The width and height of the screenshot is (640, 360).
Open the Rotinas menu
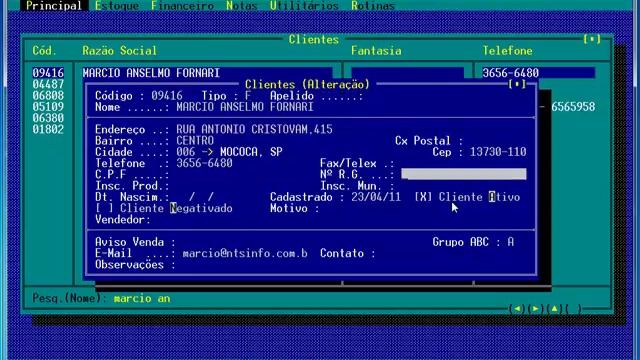[x=373, y=6]
